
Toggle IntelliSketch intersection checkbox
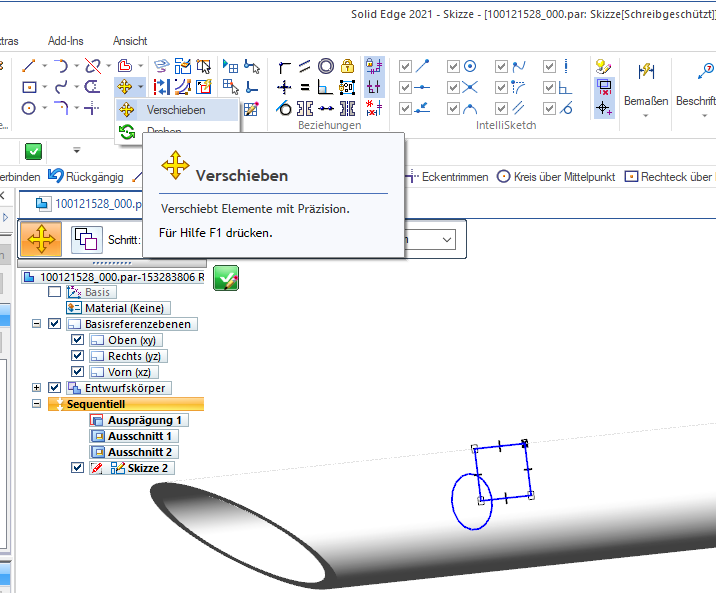pyautogui.click(x=453, y=87)
